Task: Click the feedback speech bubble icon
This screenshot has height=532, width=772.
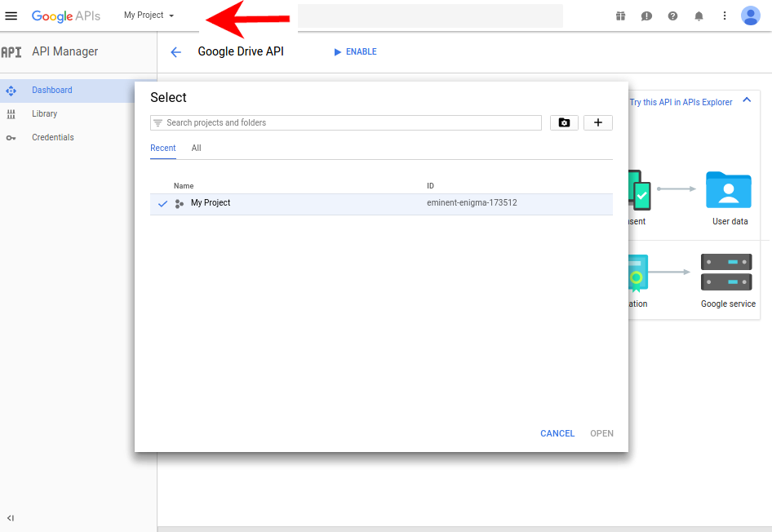Action: tap(646, 16)
